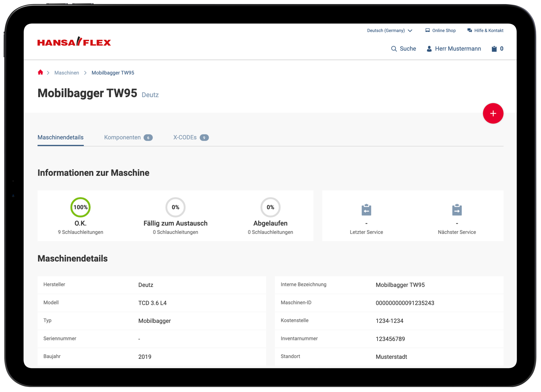Click the 100% O.K. progress ring

[x=80, y=207]
